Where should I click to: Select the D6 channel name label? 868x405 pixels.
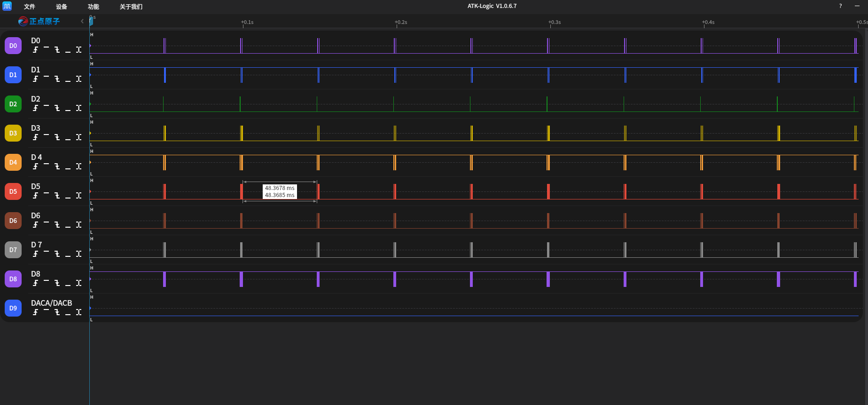coord(36,216)
